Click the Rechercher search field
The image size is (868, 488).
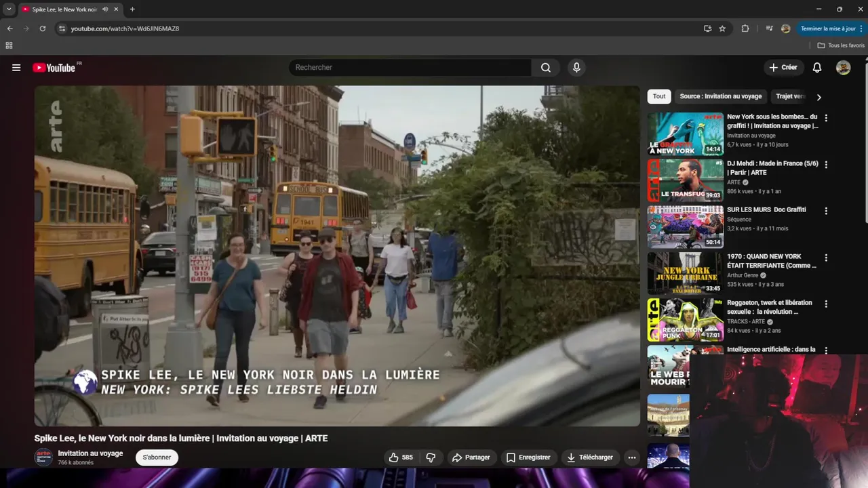pyautogui.click(x=410, y=68)
